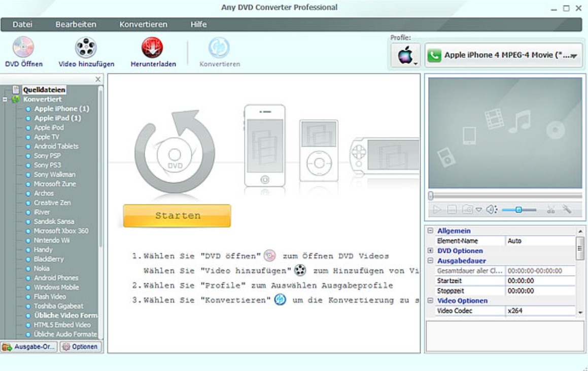Click the Video hinzufügen film reel icon
Image resolution: width=588 pixels, height=371 pixels.
point(86,47)
